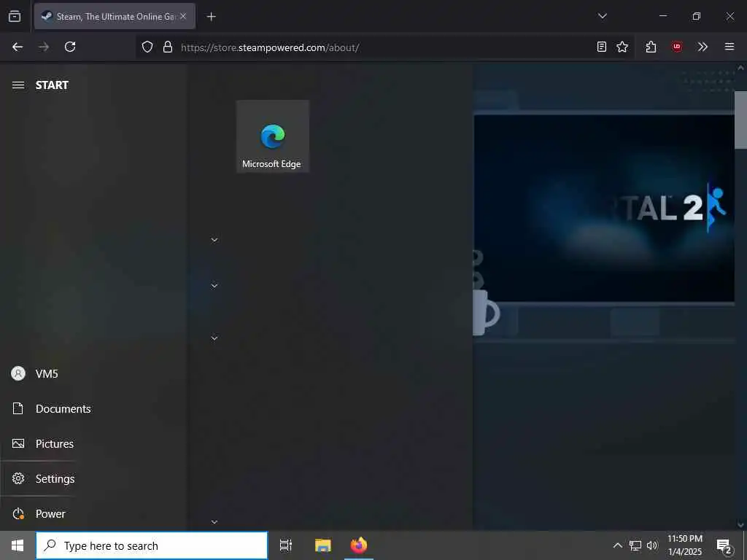Open Firefox View
The height and width of the screenshot is (560, 747).
(15, 16)
